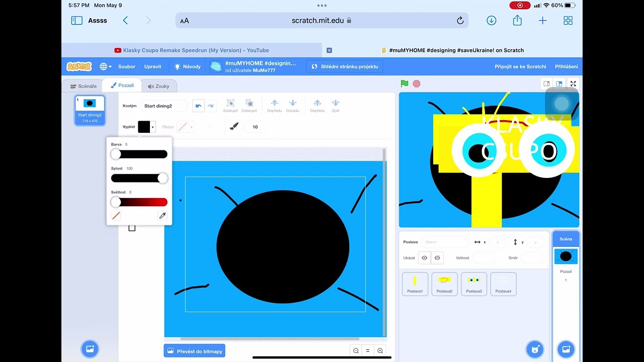
Task: Open the Obrys outline color dropdown
Action: pyautogui.click(x=185, y=127)
